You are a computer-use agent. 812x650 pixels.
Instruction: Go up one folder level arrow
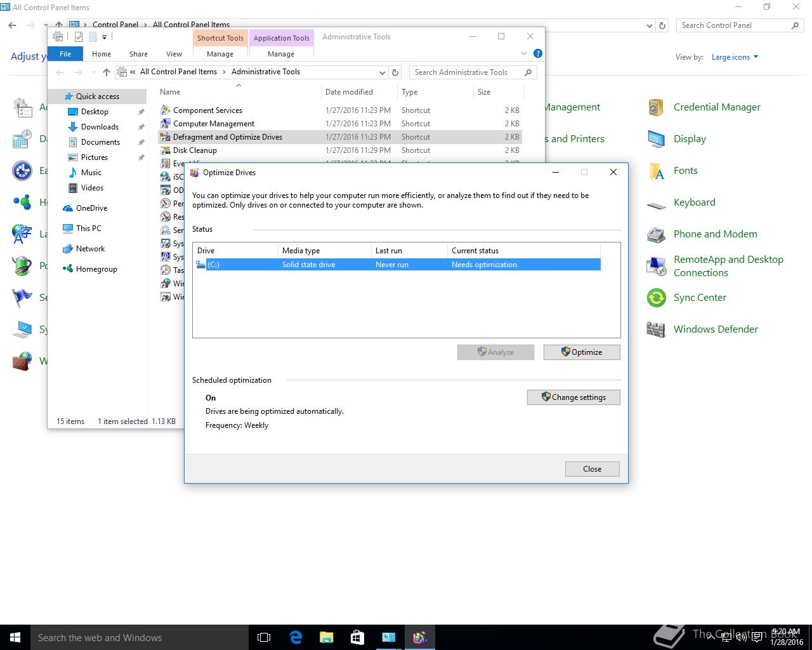[x=107, y=72]
